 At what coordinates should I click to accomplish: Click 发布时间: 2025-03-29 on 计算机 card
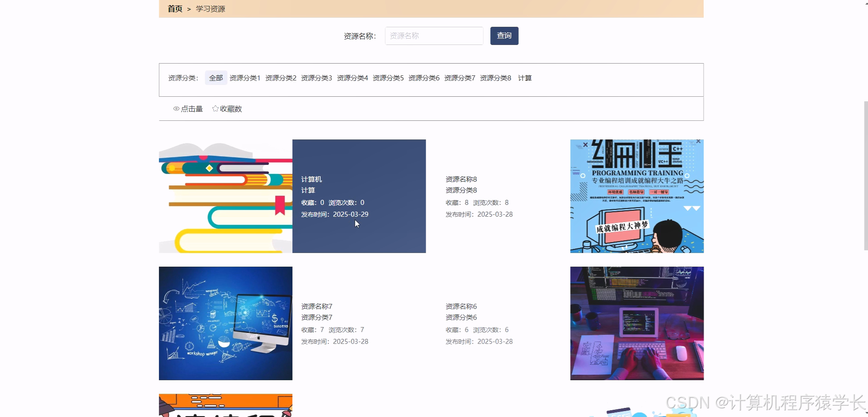tap(335, 214)
